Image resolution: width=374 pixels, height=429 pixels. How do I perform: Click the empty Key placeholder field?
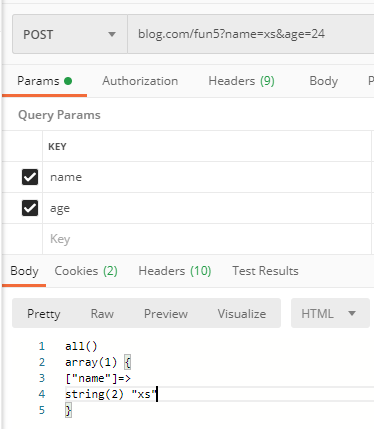tap(207, 239)
